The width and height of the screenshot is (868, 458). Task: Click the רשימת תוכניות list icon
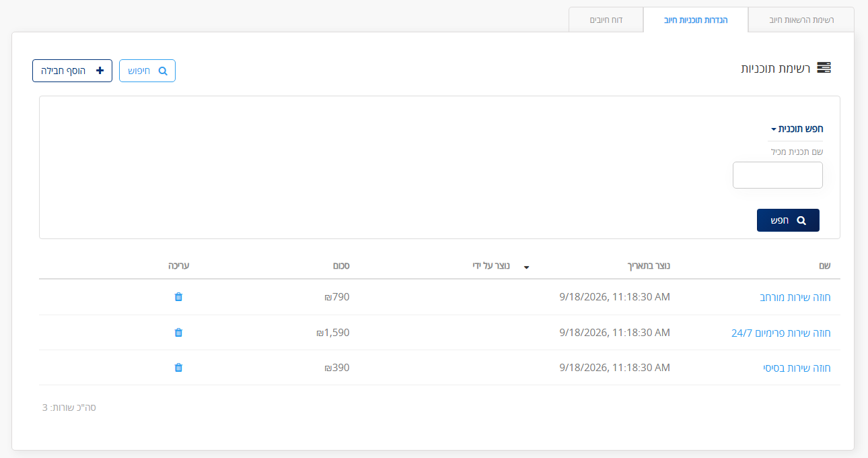(824, 68)
